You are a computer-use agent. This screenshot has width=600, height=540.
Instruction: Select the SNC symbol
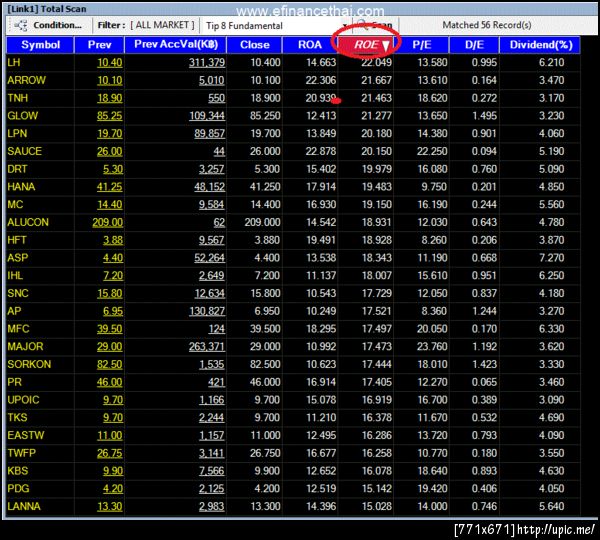click(18, 293)
